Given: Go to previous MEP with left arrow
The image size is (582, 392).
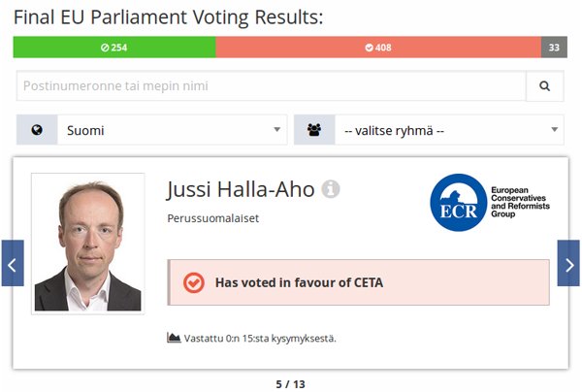Looking at the screenshot, I should tap(13, 264).
